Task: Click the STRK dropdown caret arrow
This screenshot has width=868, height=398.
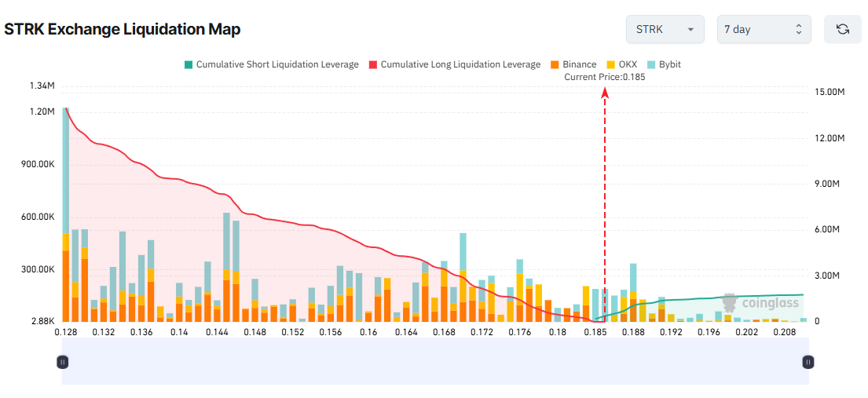Action: pyautogui.click(x=690, y=29)
